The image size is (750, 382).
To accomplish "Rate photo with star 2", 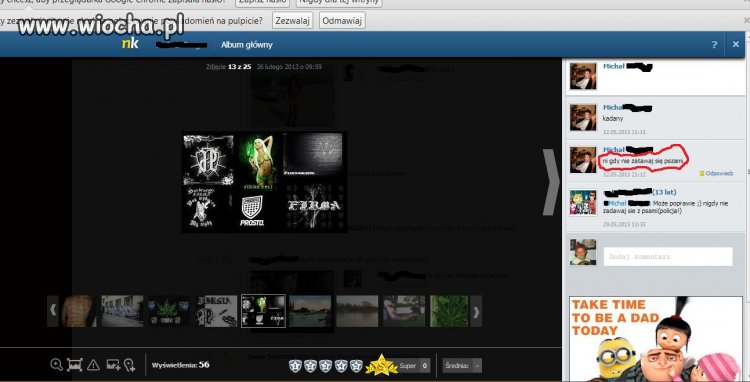I will pos(310,366).
